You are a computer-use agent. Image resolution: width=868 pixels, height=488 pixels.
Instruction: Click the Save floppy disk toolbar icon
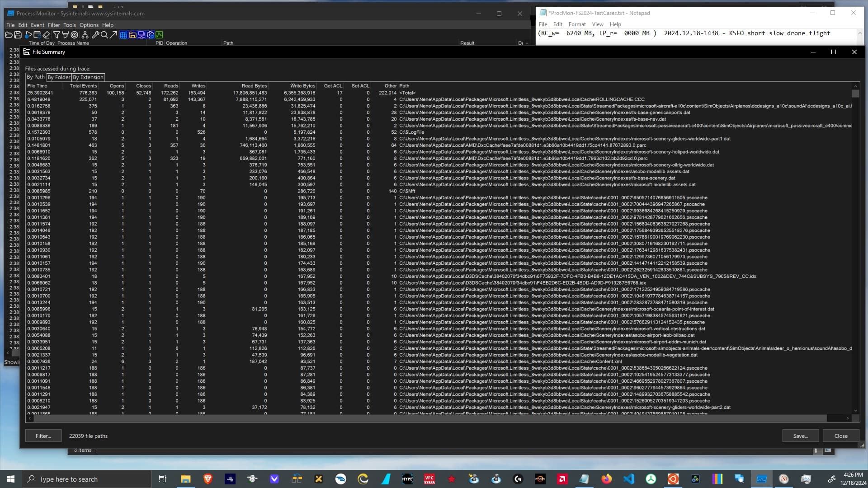(x=18, y=35)
